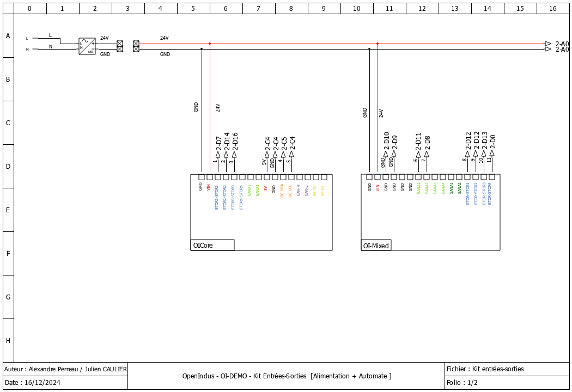
Task: Select the EANA1 pin on OI-Mixed
Action: point(418,177)
